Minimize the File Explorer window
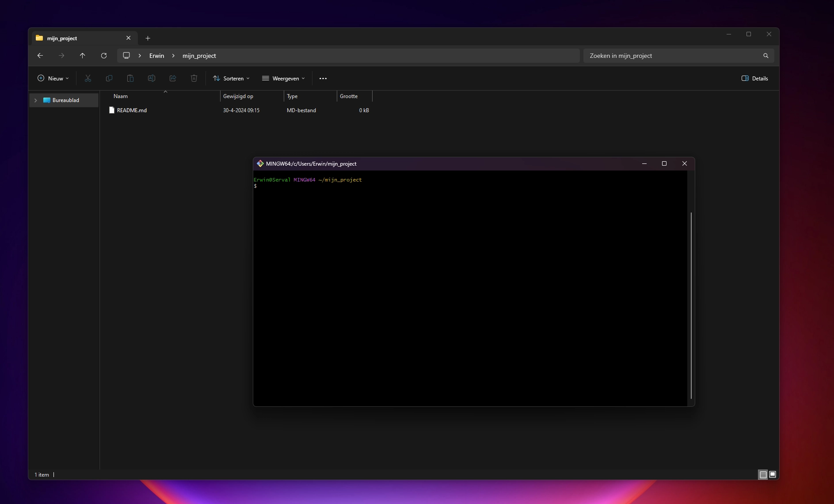The width and height of the screenshot is (834, 504). [x=729, y=34]
